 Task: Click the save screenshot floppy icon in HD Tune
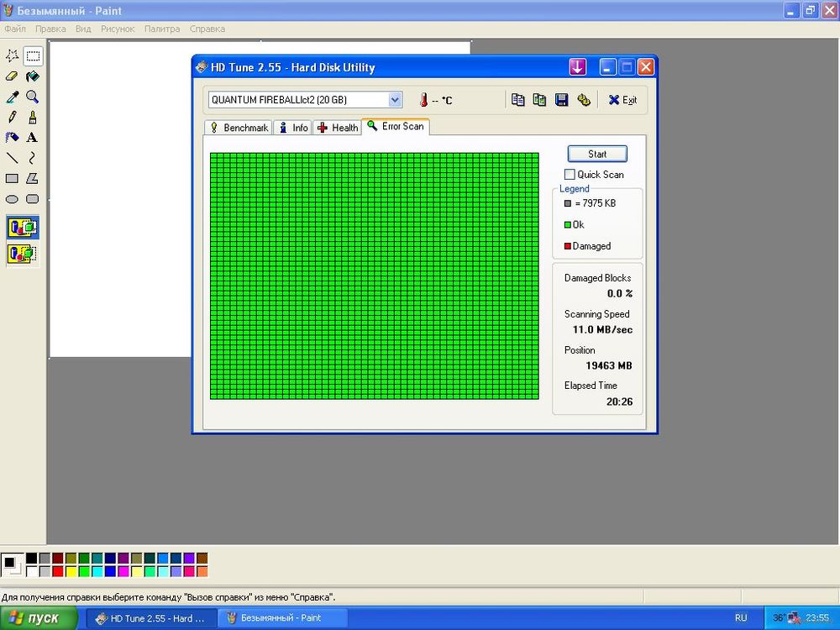click(x=562, y=100)
